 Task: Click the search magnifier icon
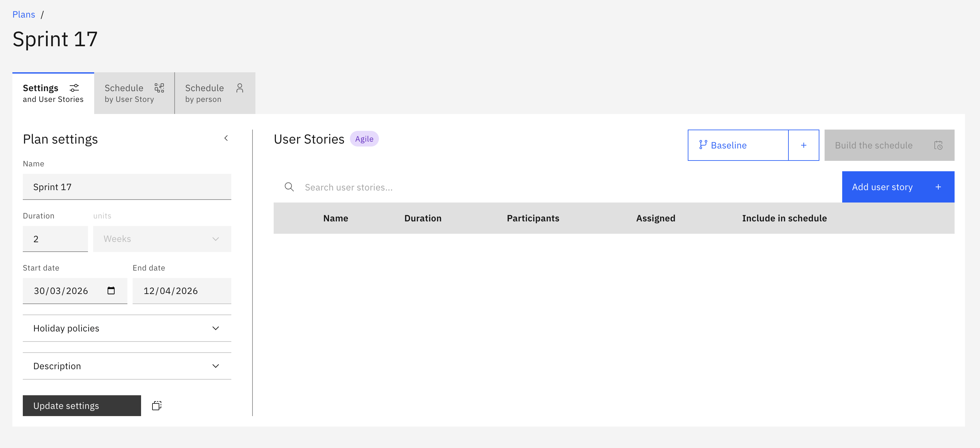[x=289, y=187]
